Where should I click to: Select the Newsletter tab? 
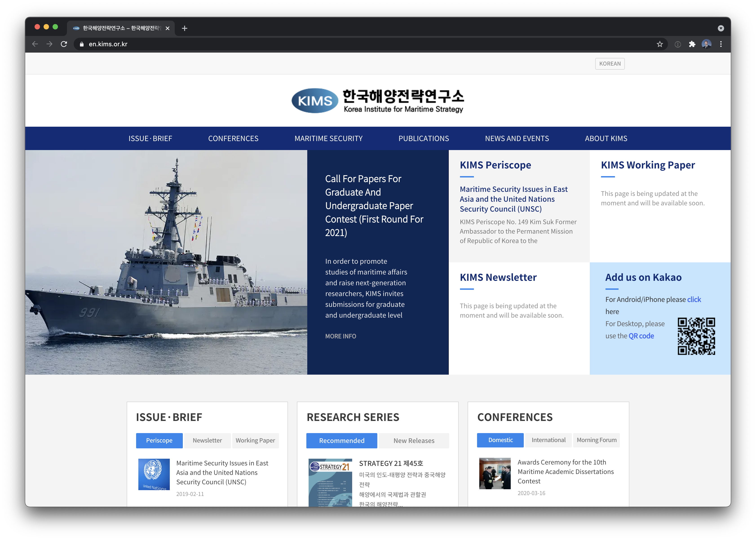[208, 440]
